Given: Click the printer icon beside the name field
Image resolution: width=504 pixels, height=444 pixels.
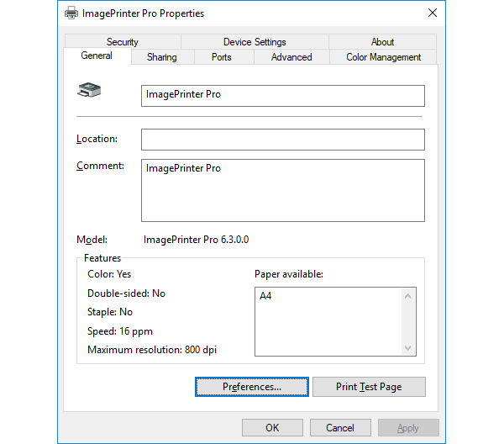Looking at the screenshot, I should click(x=89, y=90).
